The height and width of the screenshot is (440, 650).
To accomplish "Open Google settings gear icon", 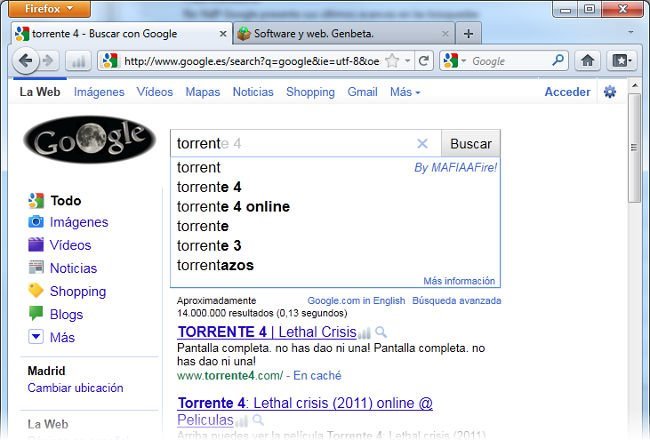I will tap(609, 92).
